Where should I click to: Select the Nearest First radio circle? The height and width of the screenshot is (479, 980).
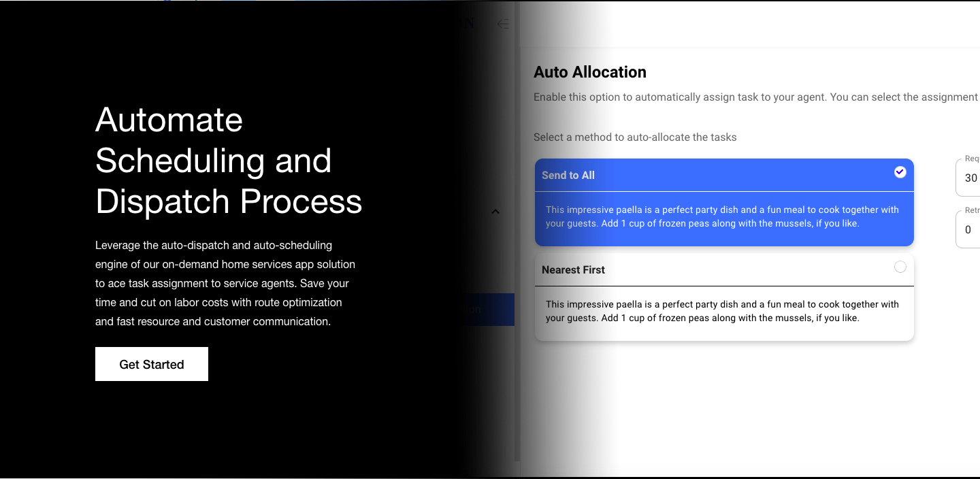pos(900,267)
